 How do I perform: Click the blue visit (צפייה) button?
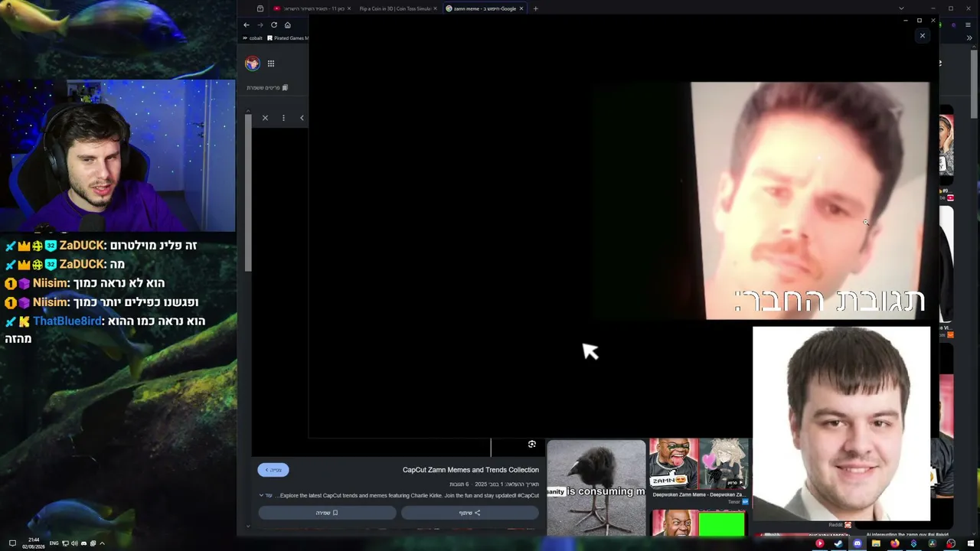[273, 470]
